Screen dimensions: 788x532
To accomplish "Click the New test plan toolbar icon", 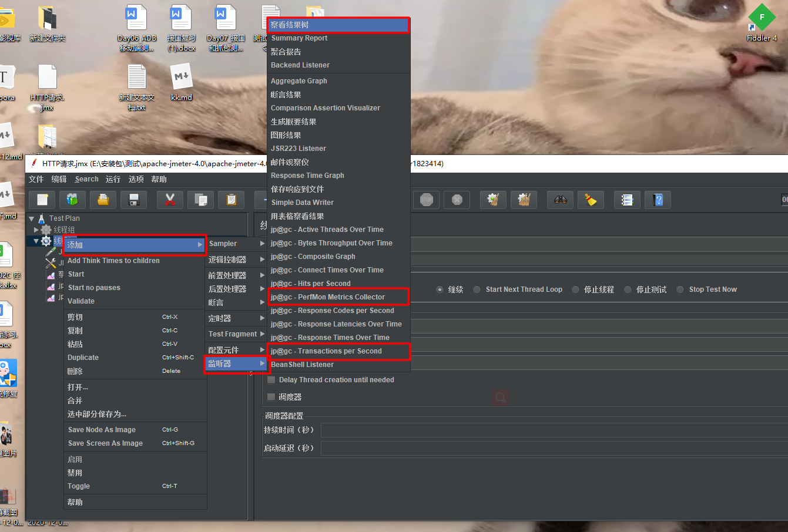I will [x=42, y=200].
